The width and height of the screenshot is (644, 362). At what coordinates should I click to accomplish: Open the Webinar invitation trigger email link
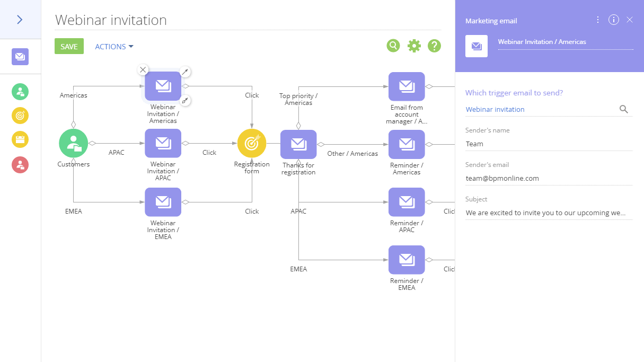pyautogui.click(x=495, y=109)
